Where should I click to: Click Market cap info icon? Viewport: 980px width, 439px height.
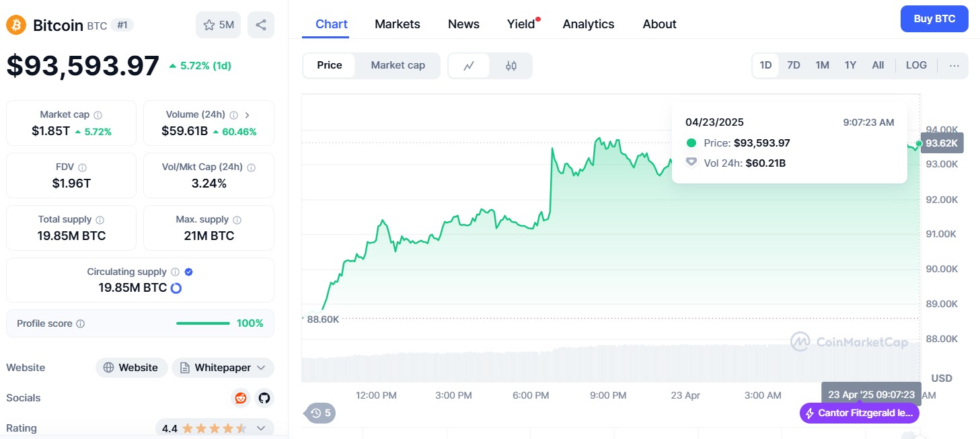coord(98,115)
